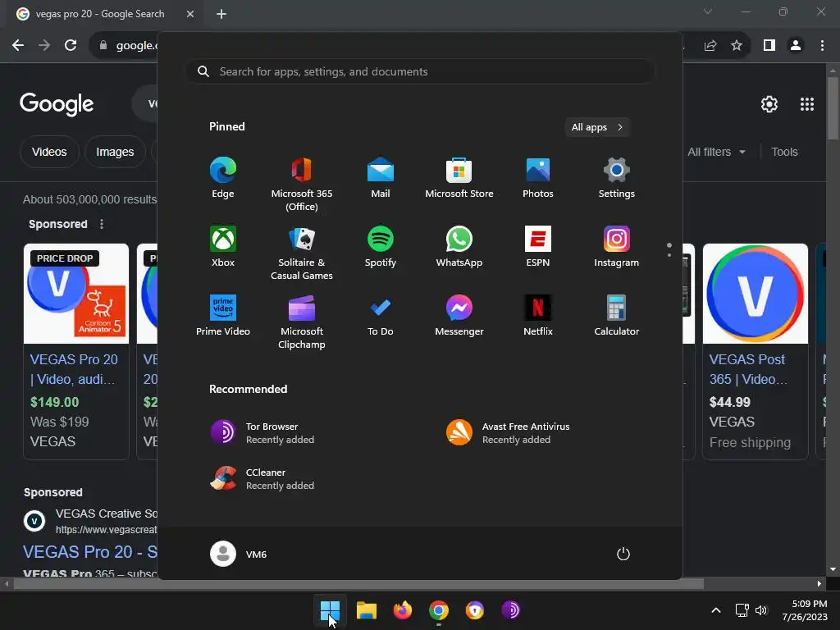Open the Calculator app
Image resolution: width=840 pixels, height=630 pixels.
[617, 315]
